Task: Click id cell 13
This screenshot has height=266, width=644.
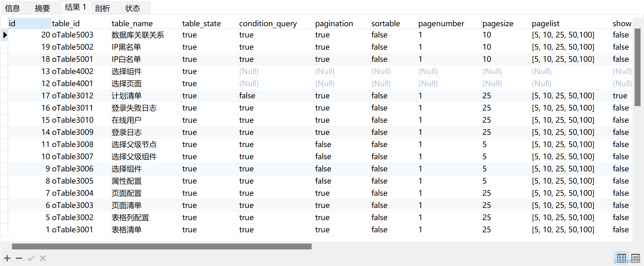Action: (29, 71)
